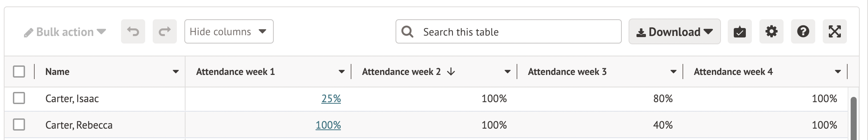The image size is (868, 140).
Task: Click the magnifying glass search icon
Action: (x=407, y=31)
